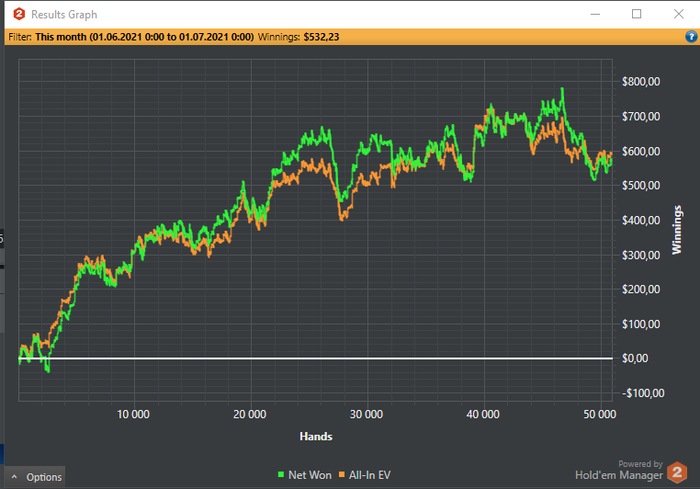Click the Winnings vertical axis title
Image resolution: width=700 pixels, height=489 pixels.
tap(677, 230)
